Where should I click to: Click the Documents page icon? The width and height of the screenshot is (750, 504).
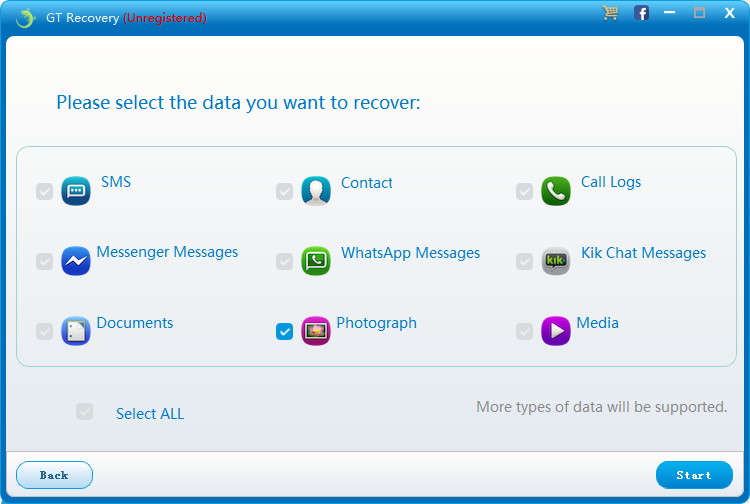[x=76, y=331]
